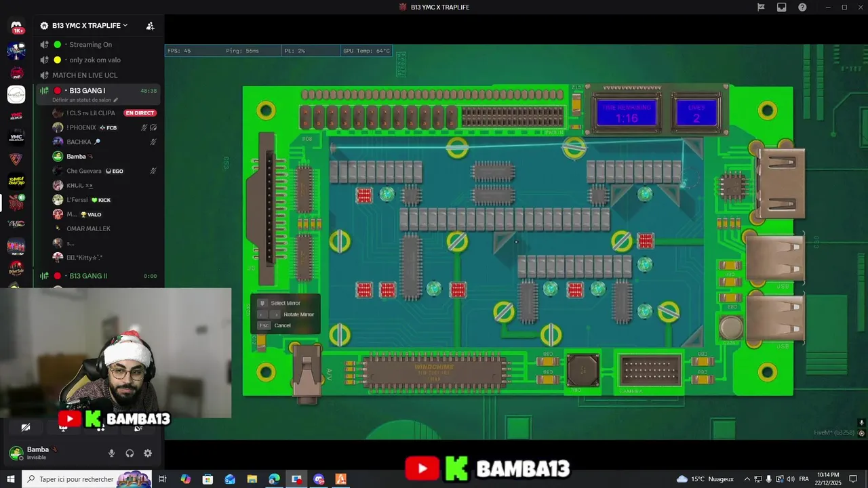This screenshot has width=868, height=488.
Task: Click the flag icon in title bar
Action: point(761,7)
